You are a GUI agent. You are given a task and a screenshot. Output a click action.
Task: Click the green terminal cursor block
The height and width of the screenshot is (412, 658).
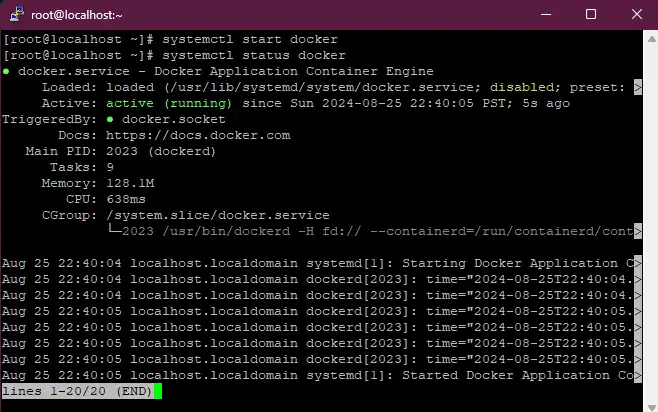(x=158, y=391)
